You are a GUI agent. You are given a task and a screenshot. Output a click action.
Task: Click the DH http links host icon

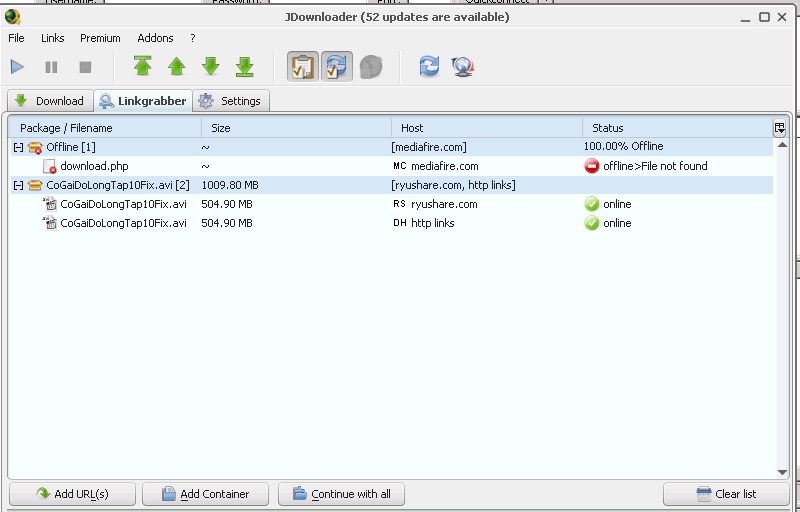(399, 223)
